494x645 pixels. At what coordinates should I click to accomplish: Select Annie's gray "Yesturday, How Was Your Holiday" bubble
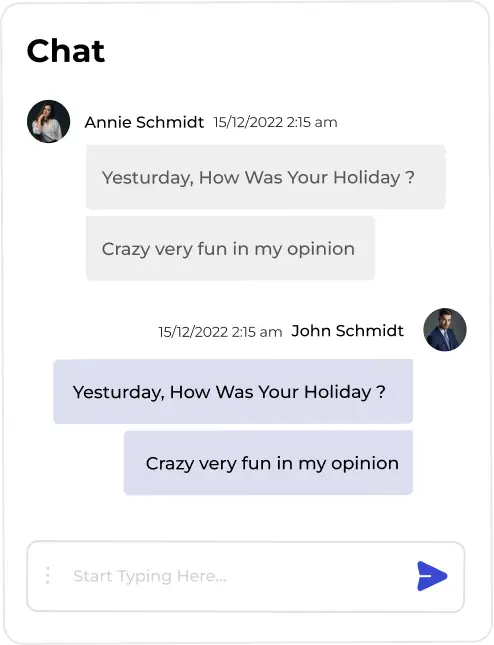pos(266,177)
